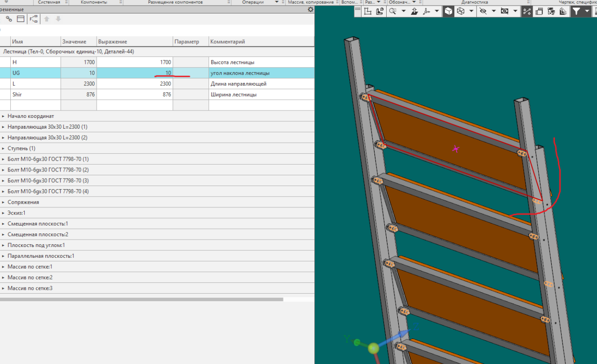This screenshot has width=597, height=364.
Task: Click the zoom magnifier tool icon
Action: coord(392,11)
